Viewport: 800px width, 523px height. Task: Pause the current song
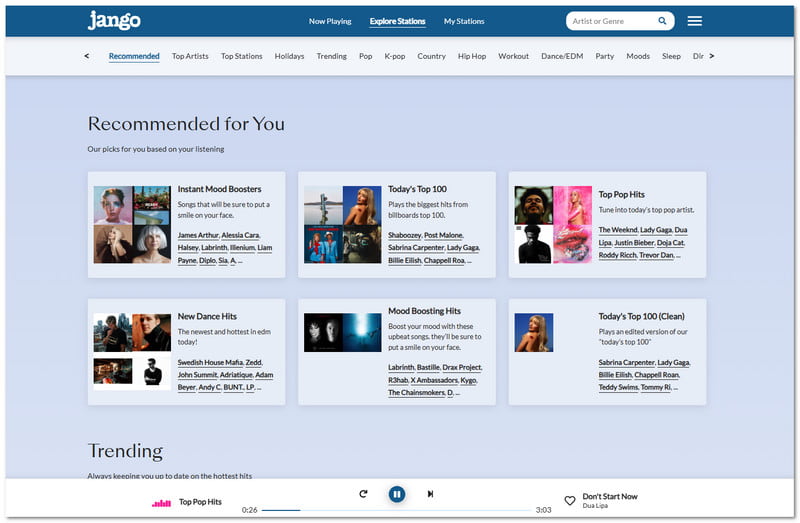point(397,493)
